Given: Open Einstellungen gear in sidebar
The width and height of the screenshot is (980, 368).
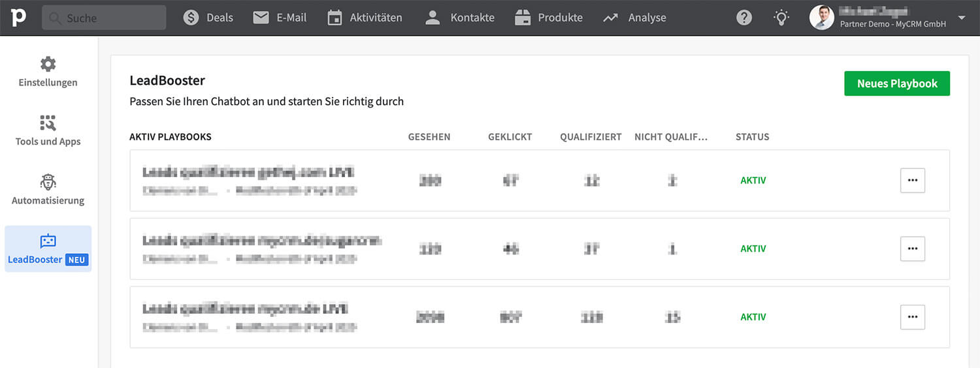Looking at the screenshot, I should click(48, 64).
